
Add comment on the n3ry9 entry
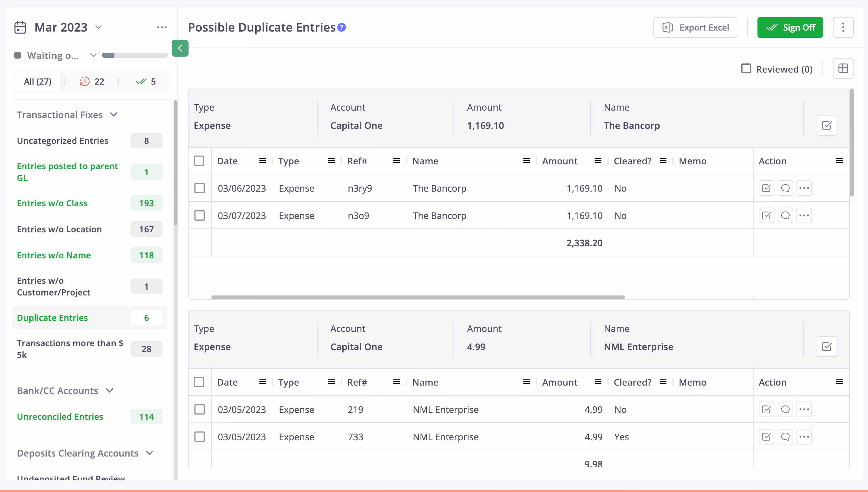coord(785,188)
